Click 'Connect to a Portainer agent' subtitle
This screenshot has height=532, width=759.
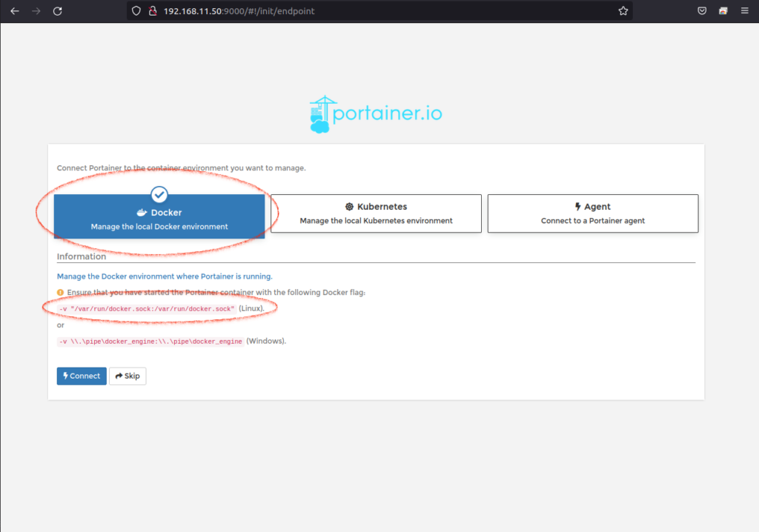pyautogui.click(x=593, y=221)
